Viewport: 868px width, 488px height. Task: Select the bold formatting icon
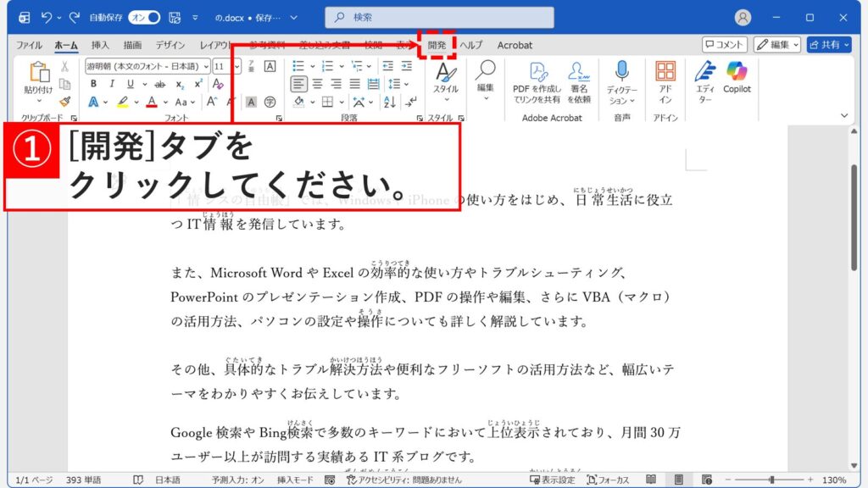[x=92, y=84]
